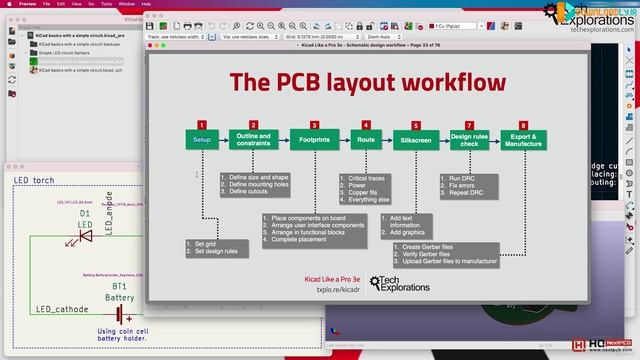Screen dimensions: 640x360
Task: Zoom out on the PCB canvas
Action: click(271, 26)
